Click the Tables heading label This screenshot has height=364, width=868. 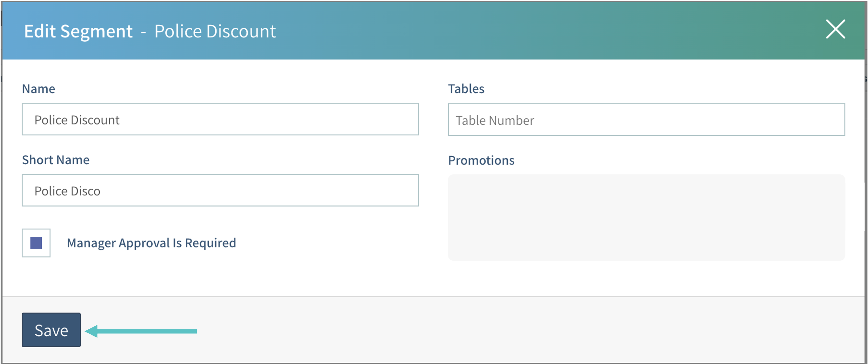click(x=466, y=89)
